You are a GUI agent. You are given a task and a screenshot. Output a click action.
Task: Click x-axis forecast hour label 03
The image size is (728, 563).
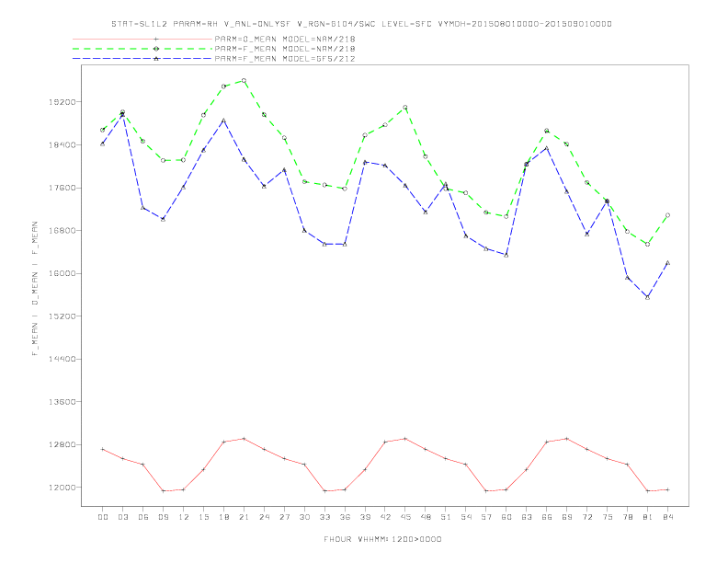click(122, 517)
